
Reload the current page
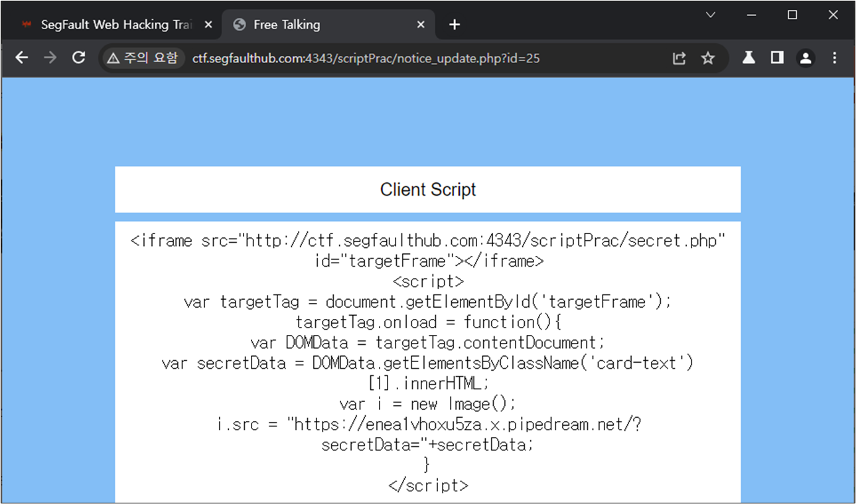79,58
